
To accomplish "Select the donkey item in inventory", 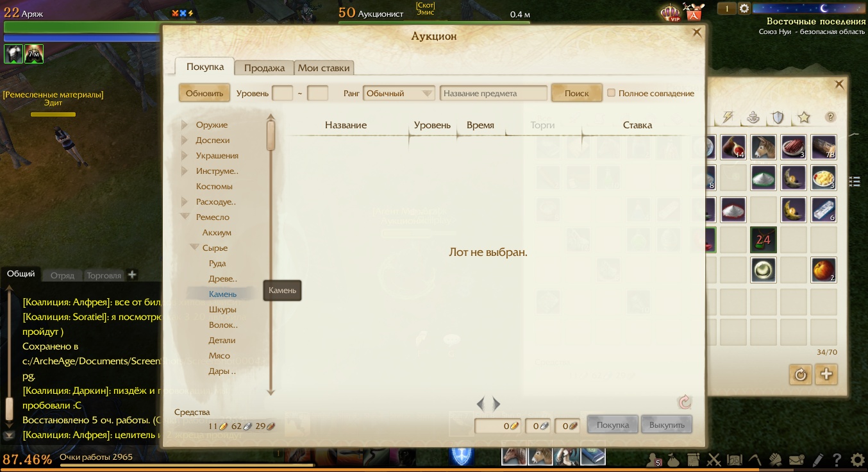I will point(763,147).
